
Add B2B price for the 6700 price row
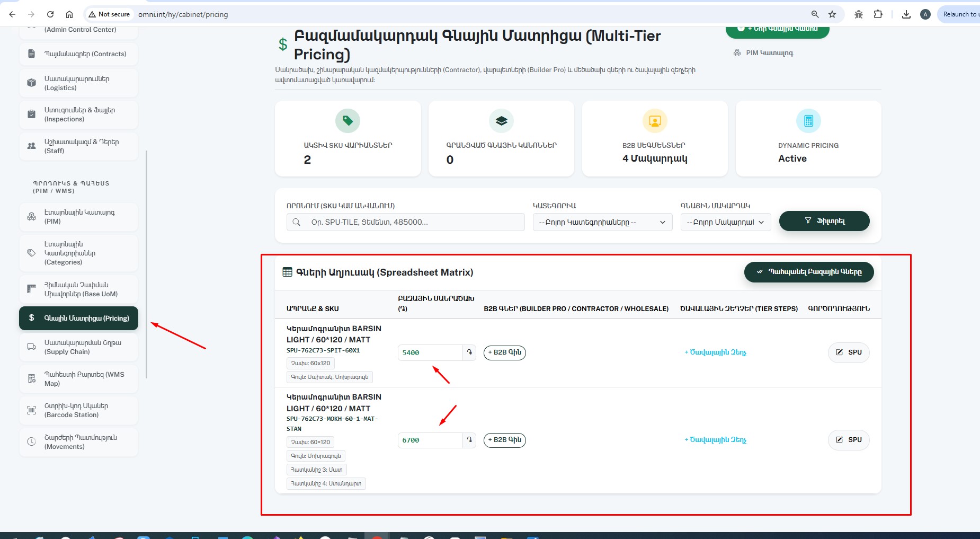click(505, 440)
